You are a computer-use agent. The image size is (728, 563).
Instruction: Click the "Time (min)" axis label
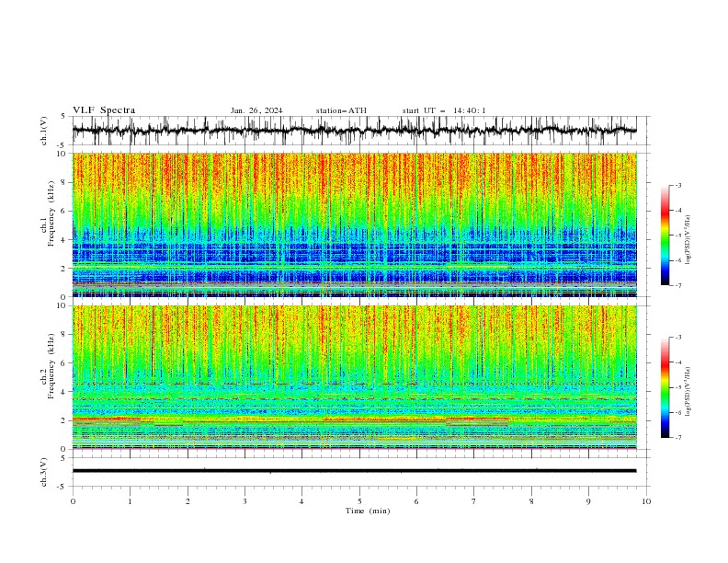[368, 511]
